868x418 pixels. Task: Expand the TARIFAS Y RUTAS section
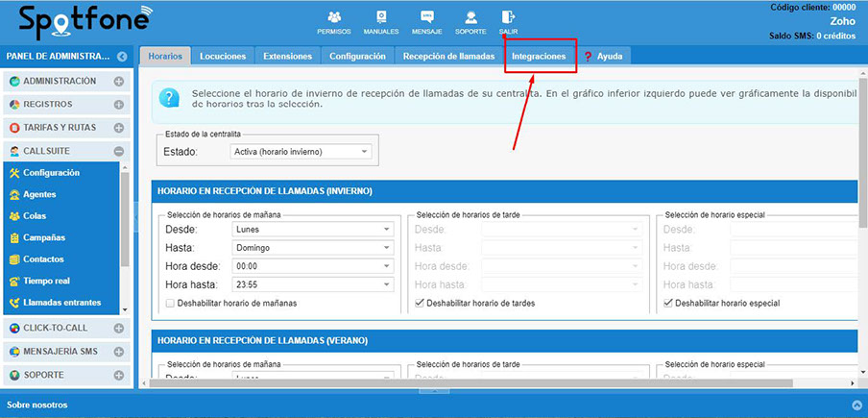pos(118,127)
